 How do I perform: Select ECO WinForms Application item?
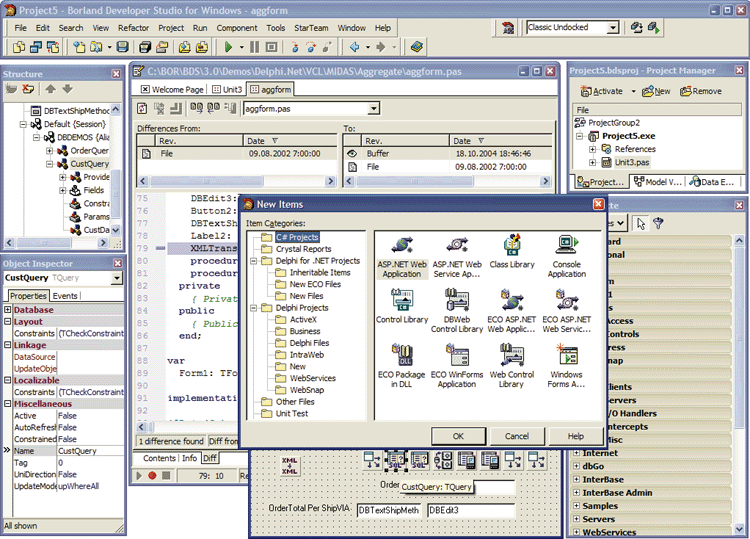point(457,367)
